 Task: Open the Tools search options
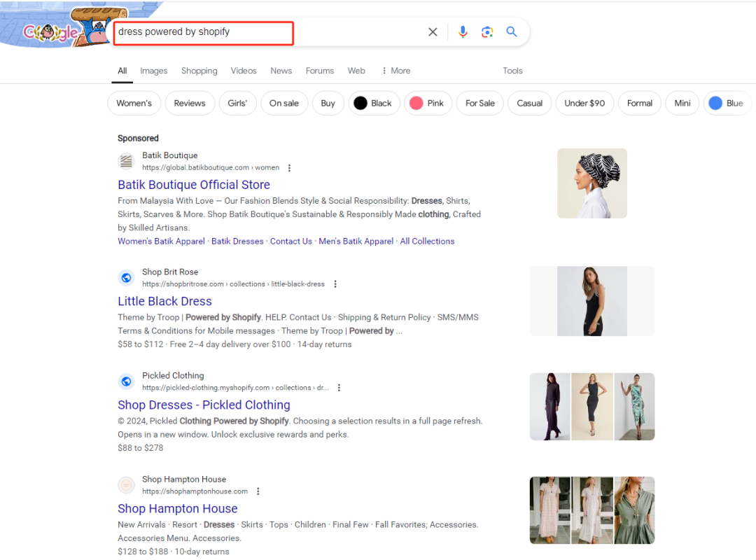pyautogui.click(x=512, y=71)
